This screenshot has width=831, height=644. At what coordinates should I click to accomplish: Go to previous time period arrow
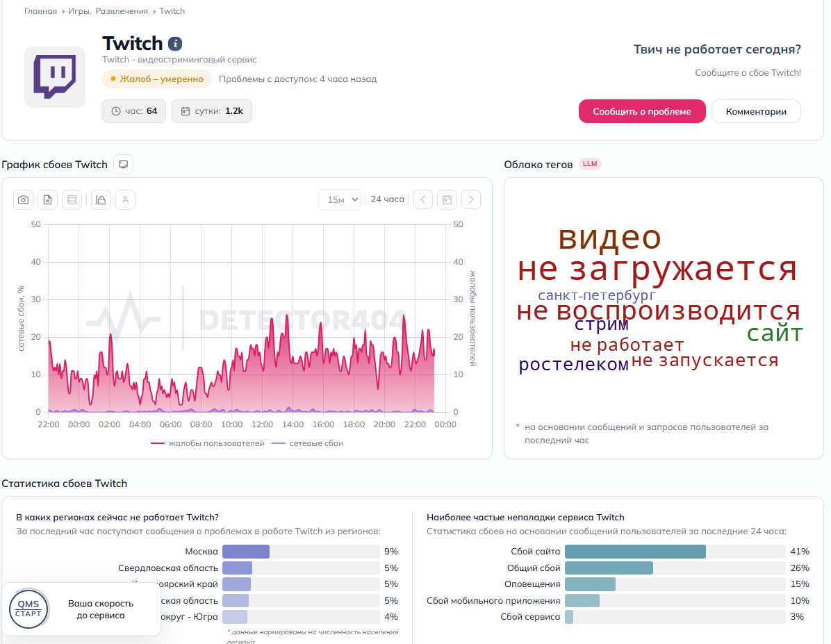423,200
